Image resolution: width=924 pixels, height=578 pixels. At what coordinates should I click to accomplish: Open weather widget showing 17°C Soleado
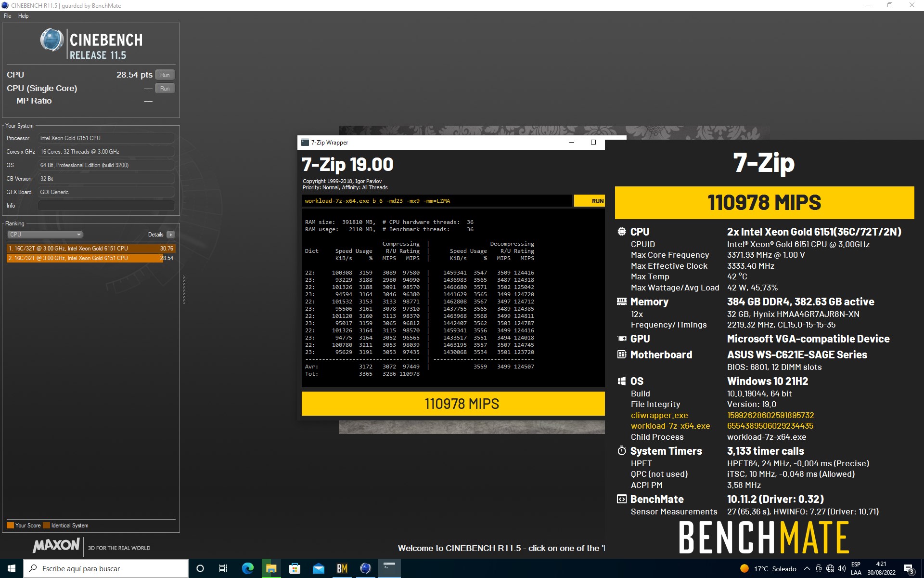click(x=768, y=569)
